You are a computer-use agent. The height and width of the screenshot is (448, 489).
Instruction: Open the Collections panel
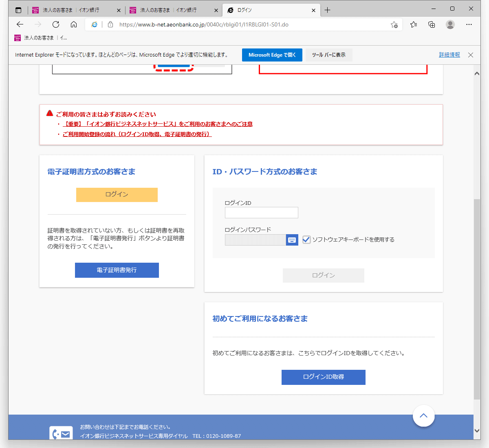coord(432,24)
